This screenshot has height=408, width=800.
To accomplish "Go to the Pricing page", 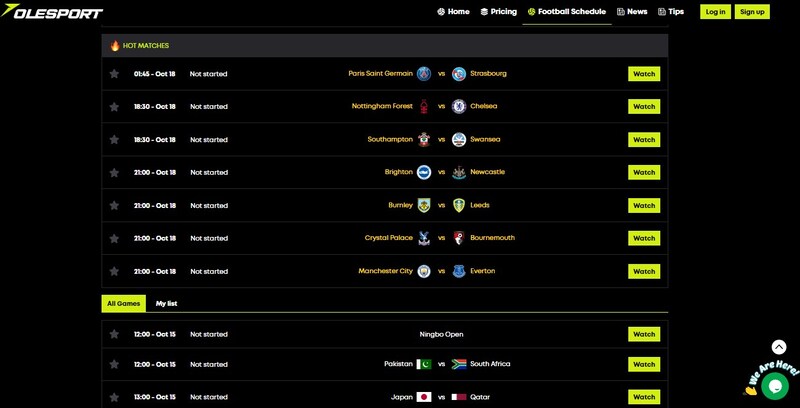I will pos(498,12).
